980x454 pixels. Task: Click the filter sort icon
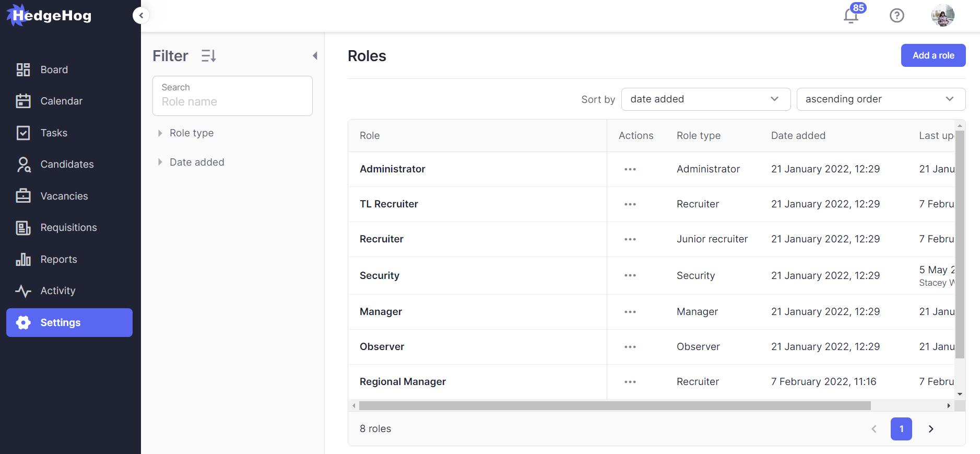[209, 56]
